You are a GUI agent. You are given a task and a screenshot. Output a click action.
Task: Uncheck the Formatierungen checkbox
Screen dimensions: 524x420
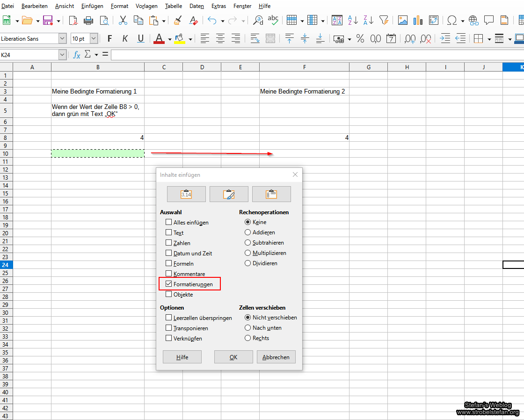click(x=168, y=284)
